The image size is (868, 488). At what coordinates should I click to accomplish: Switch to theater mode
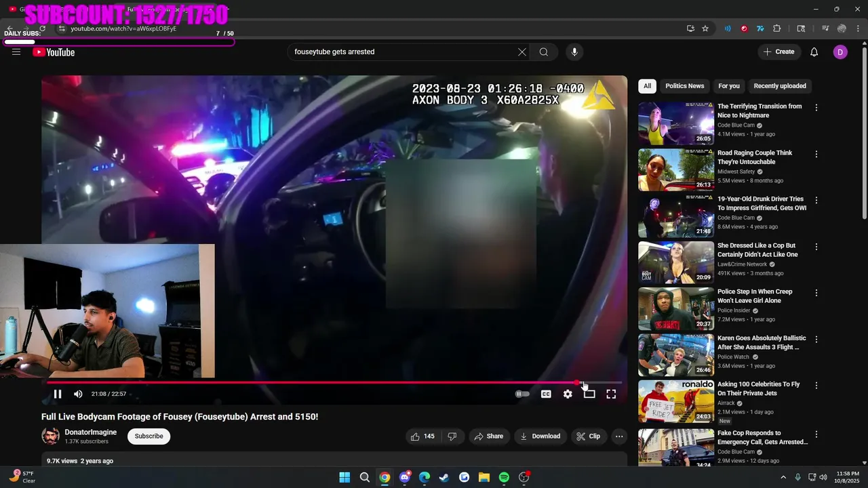click(x=589, y=394)
